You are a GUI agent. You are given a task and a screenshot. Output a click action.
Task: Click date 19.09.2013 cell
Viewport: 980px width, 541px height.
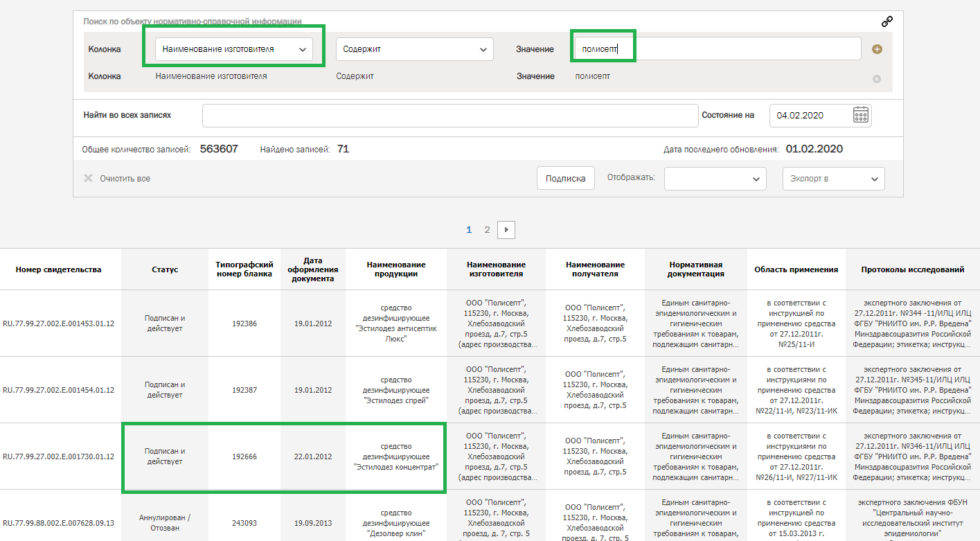[313, 523]
